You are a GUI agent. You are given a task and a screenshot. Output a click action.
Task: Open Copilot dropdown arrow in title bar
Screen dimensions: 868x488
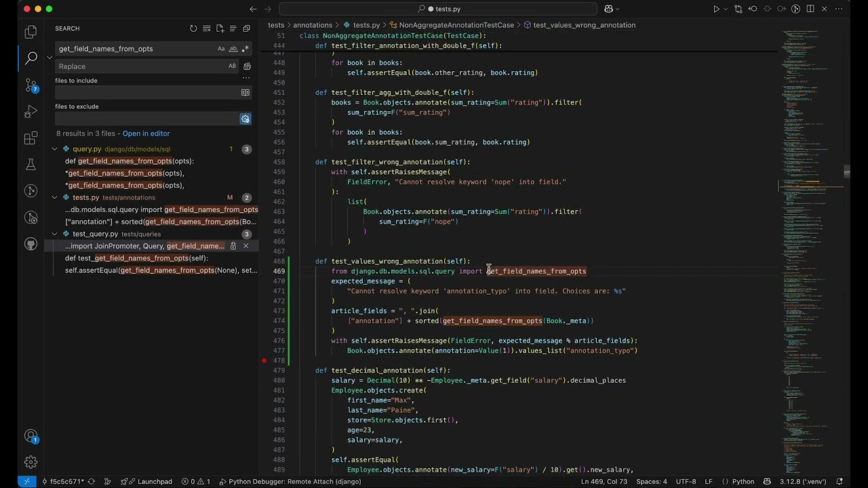618,9
